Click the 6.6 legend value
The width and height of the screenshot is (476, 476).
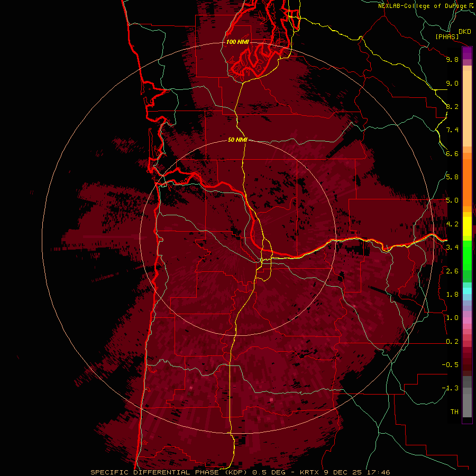(452, 154)
